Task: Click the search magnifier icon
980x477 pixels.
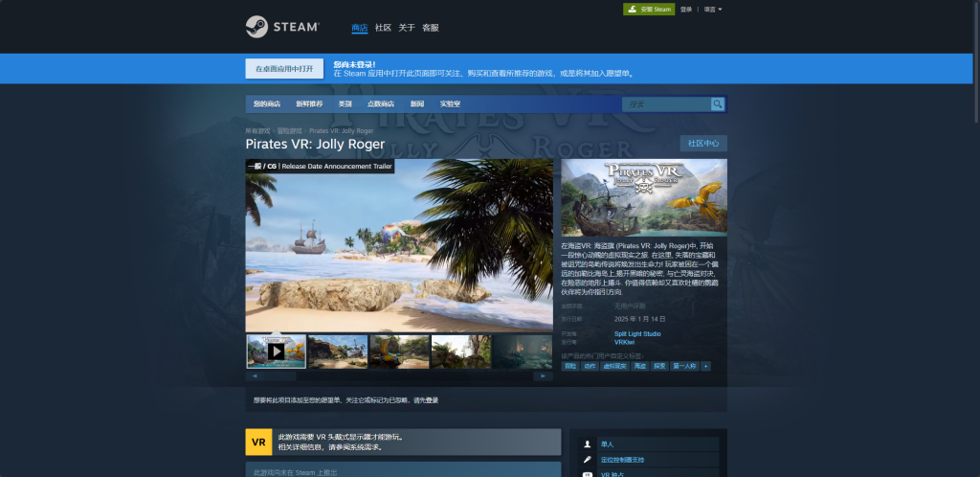Action: pos(718,104)
